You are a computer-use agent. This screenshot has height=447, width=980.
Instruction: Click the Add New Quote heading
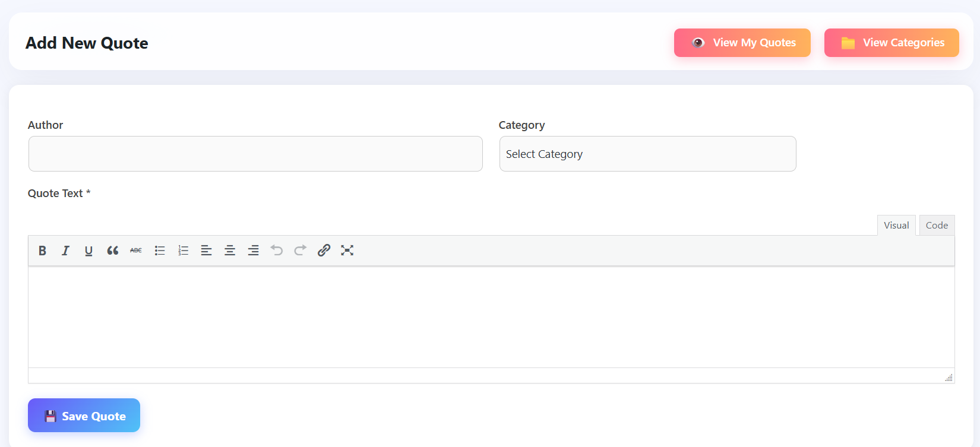point(87,43)
